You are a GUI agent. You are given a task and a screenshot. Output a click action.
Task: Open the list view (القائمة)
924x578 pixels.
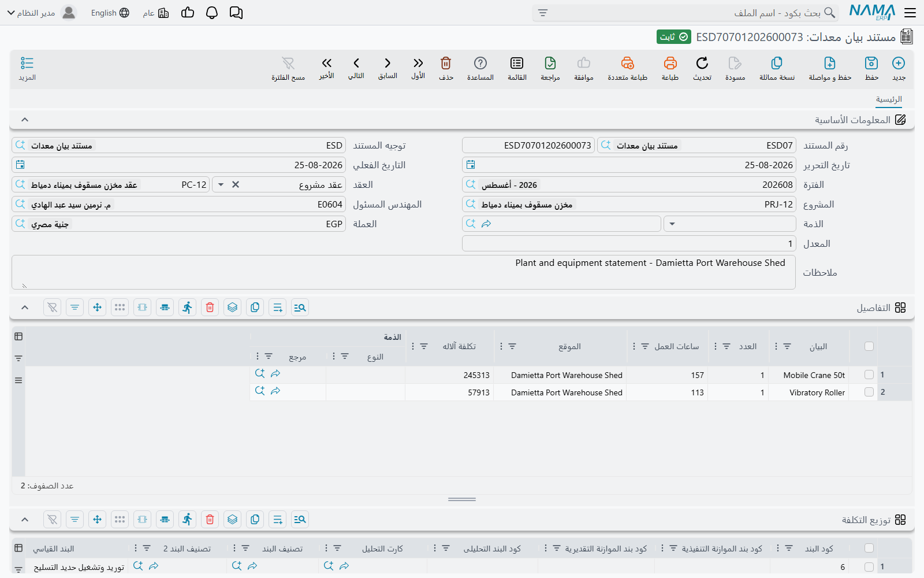pyautogui.click(x=517, y=68)
